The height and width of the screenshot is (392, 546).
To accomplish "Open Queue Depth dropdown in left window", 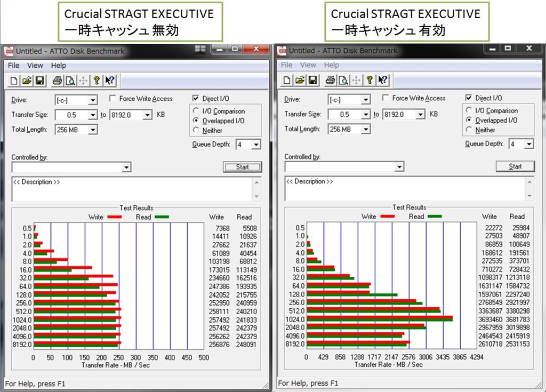I will click(256, 145).
